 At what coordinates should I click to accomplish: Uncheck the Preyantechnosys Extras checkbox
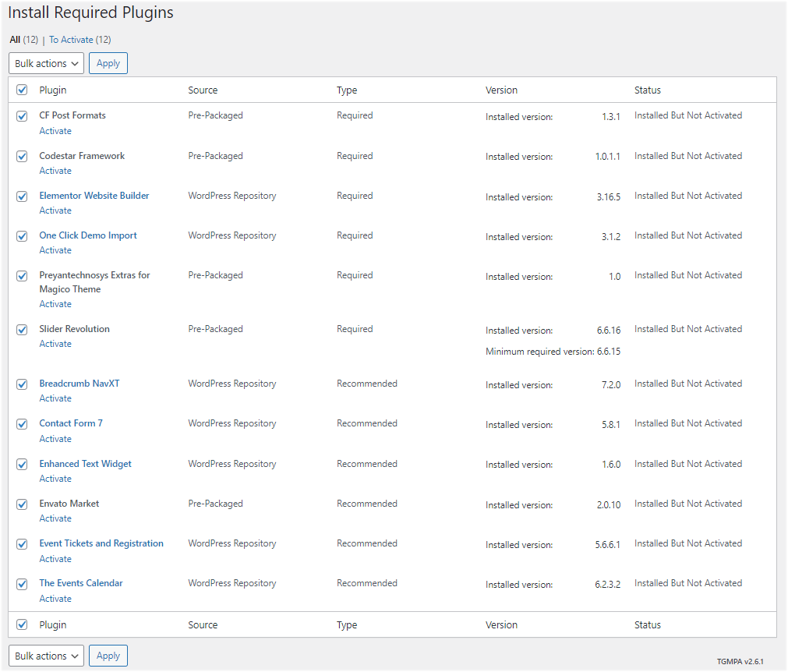22,276
